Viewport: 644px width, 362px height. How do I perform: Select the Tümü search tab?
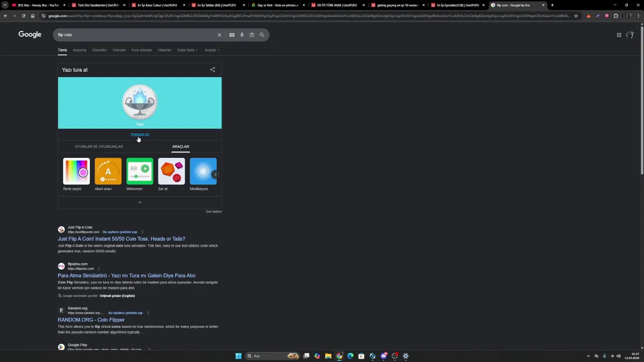62,50
